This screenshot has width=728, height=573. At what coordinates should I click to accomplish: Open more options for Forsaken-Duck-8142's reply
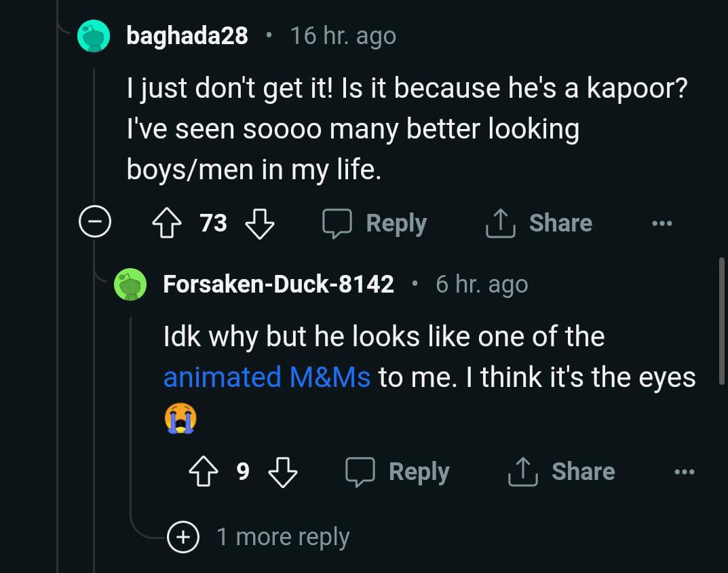(x=684, y=472)
